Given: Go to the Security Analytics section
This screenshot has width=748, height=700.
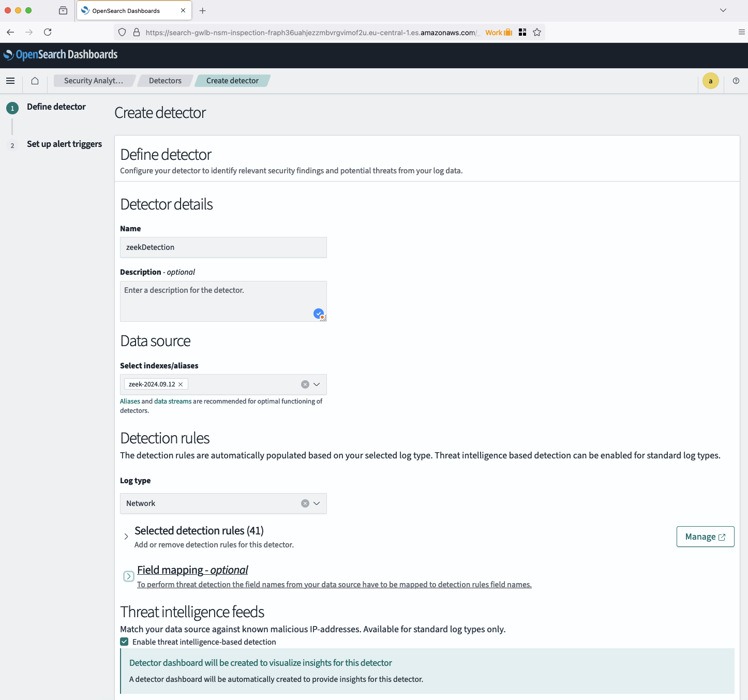Looking at the screenshot, I should click(94, 80).
